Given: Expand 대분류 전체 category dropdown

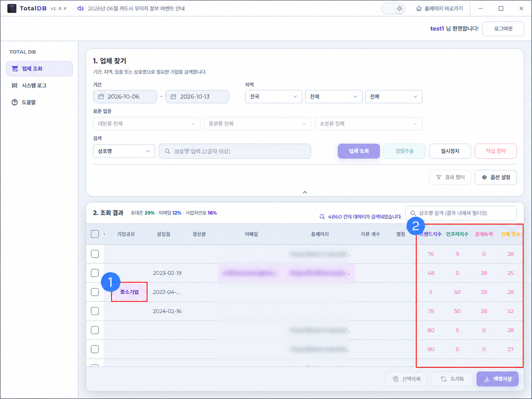Looking at the screenshot, I should [x=147, y=124].
